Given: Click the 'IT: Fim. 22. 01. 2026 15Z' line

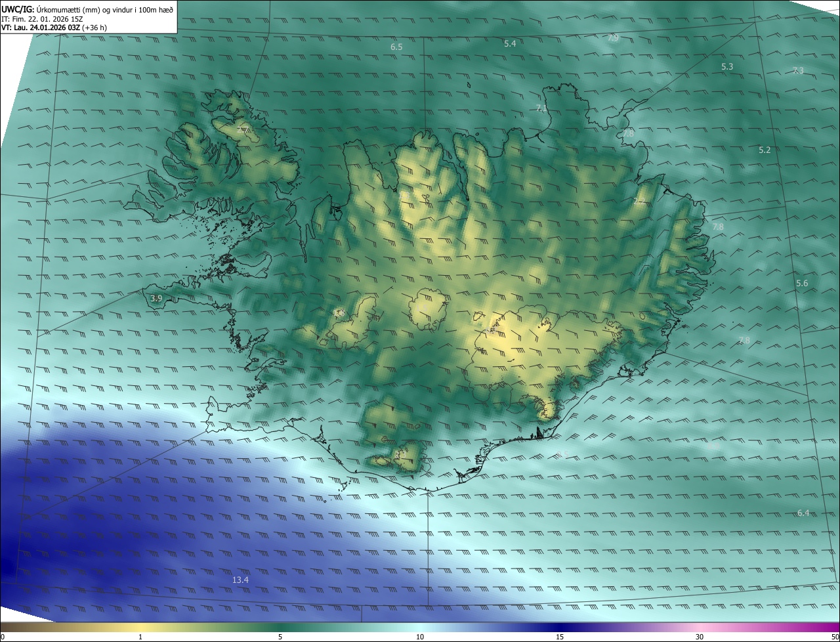Looking at the screenshot, I should tap(42, 19).
